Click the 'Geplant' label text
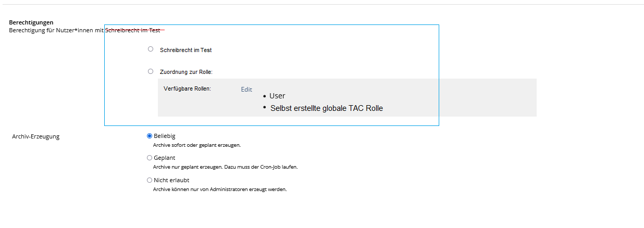The height and width of the screenshot is (228, 644). (x=164, y=158)
